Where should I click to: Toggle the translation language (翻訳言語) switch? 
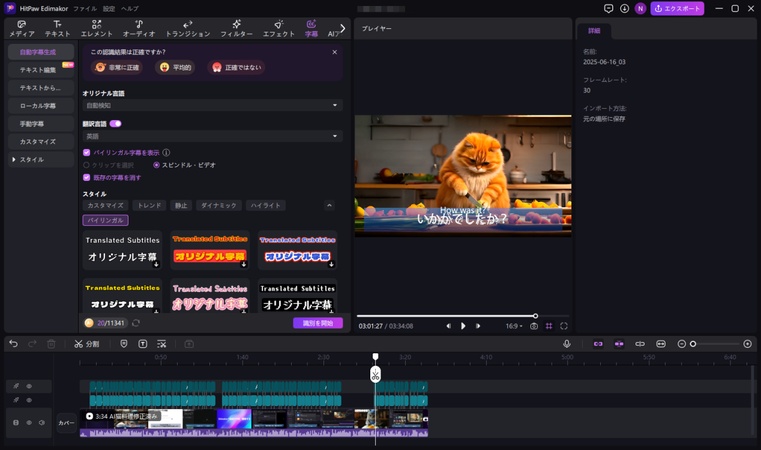[x=116, y=124]
